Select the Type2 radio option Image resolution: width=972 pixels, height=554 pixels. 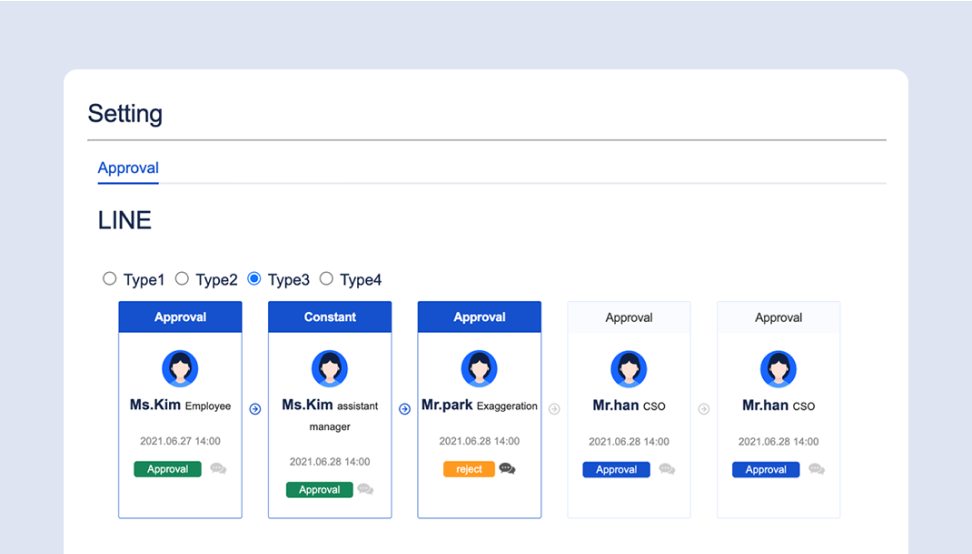[182, 279]
